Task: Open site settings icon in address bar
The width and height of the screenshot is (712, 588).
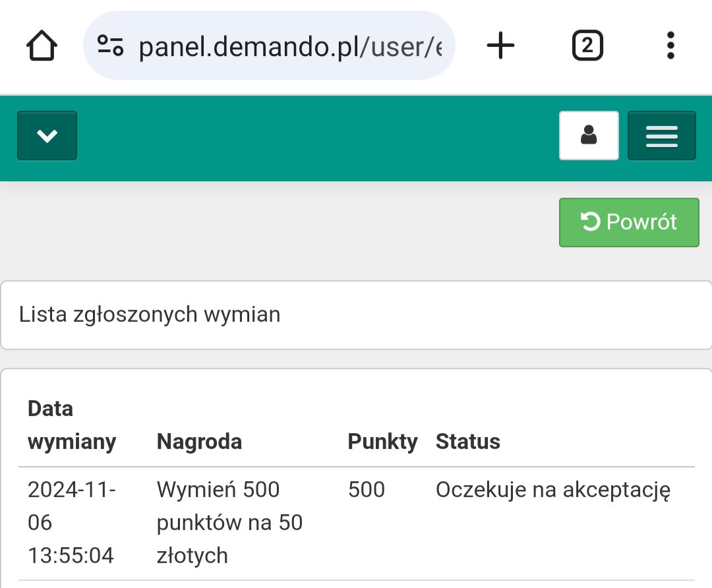Action: point(110,46)
